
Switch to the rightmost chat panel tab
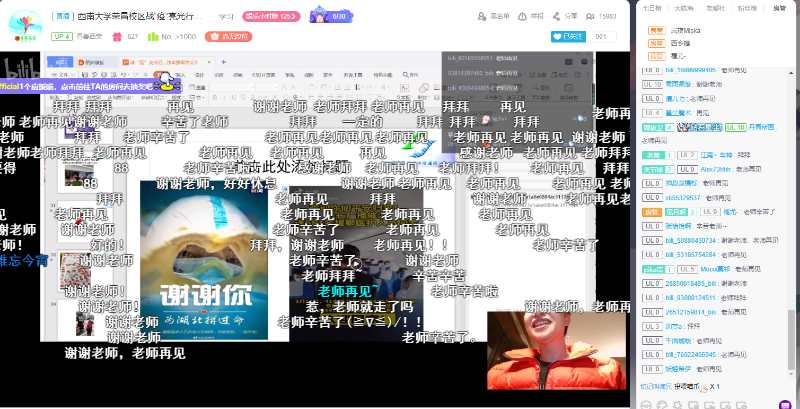tap(779, 7)
